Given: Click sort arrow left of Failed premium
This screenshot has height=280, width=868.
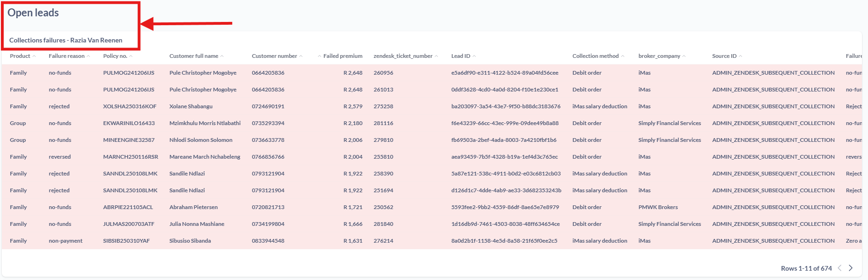Looking at the screenshot, I should [x=320, y=56].
